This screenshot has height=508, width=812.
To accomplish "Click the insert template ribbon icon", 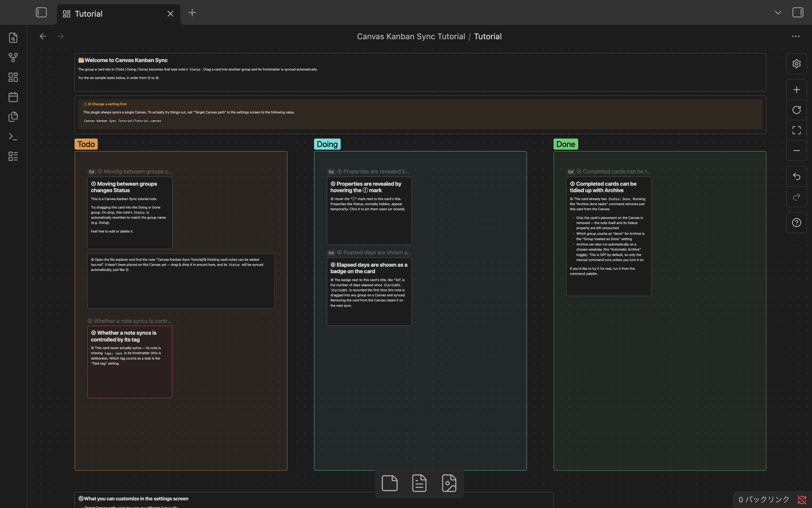I will 13,117.
